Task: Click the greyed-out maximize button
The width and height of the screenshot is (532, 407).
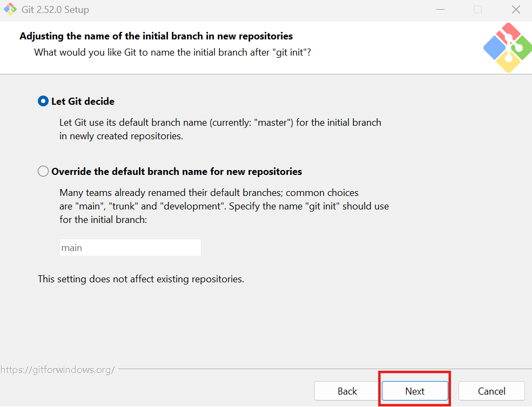Action: pyautogui.click(x=477, y=10)
